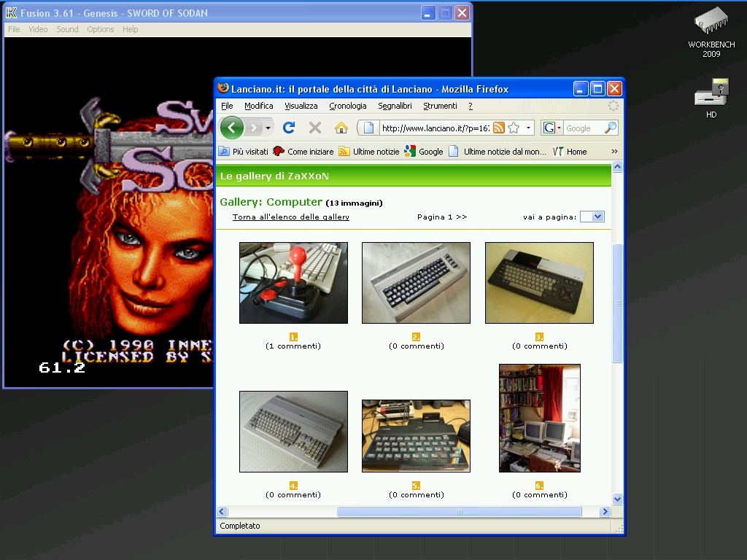
Task: Open the Google bookmark in toolbar
Action: (424, 152)
